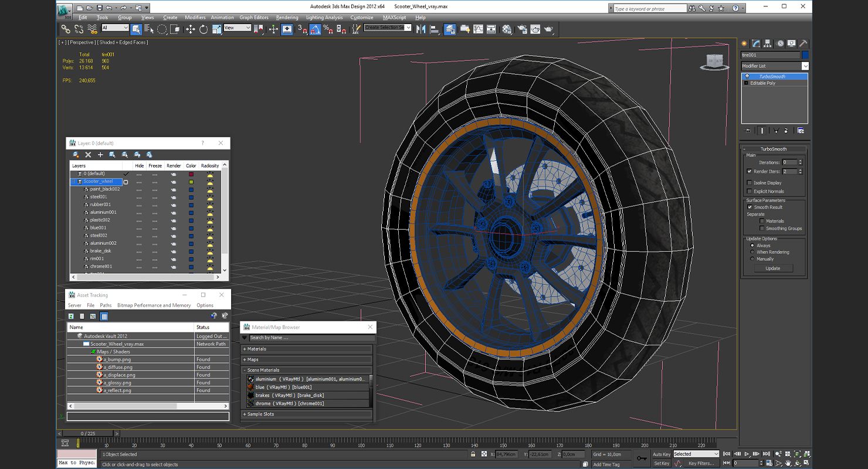Viewport: 868px width, 469px height.
Task: Collapse the TurboSmooth rollout
Action: coord(774,149)
